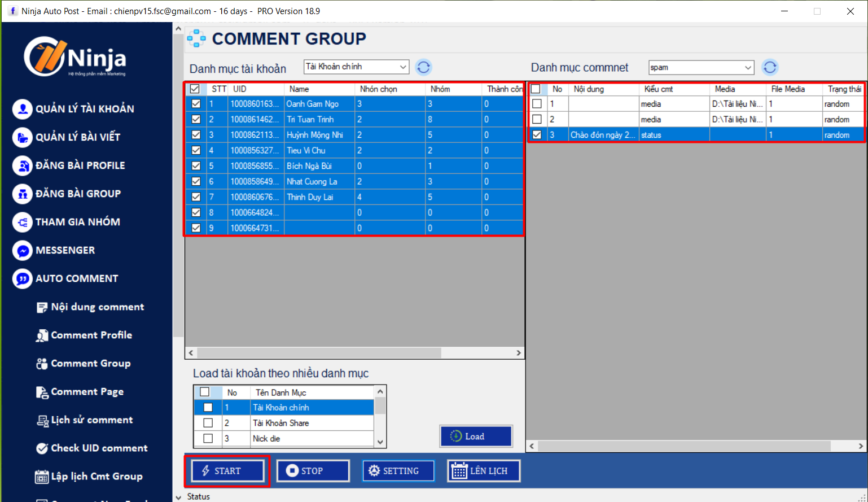Screen dimensions: 868x502
Task: Refresh the account category list
Action: click(x=424, y=67)
